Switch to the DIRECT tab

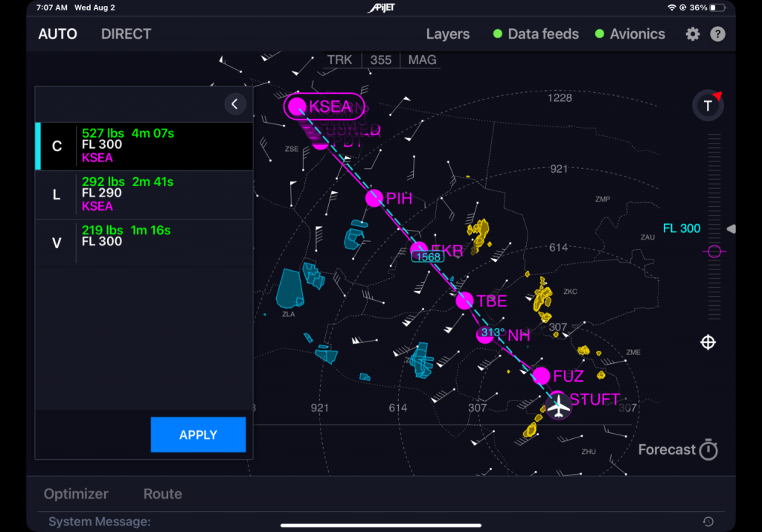point(126,34)
